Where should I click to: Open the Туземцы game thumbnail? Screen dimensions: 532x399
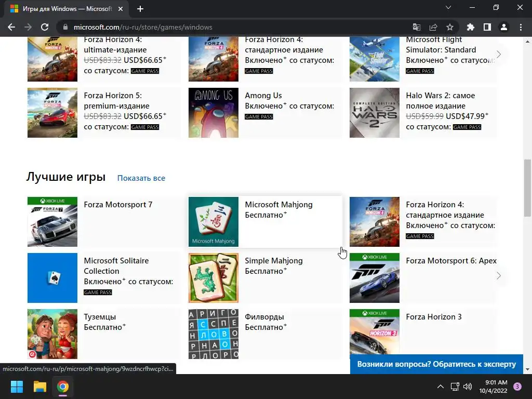[x=52, y=334]
